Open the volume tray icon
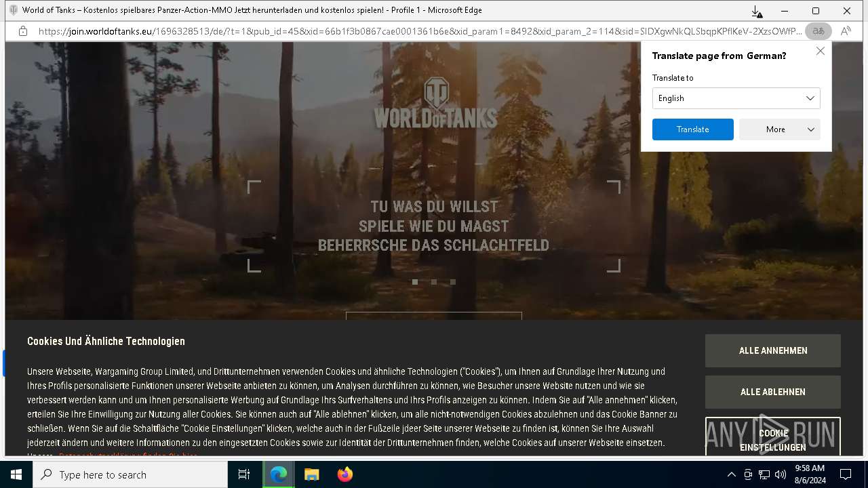The width and height of the screenshot is (868, 488). (x=781, y=474)
